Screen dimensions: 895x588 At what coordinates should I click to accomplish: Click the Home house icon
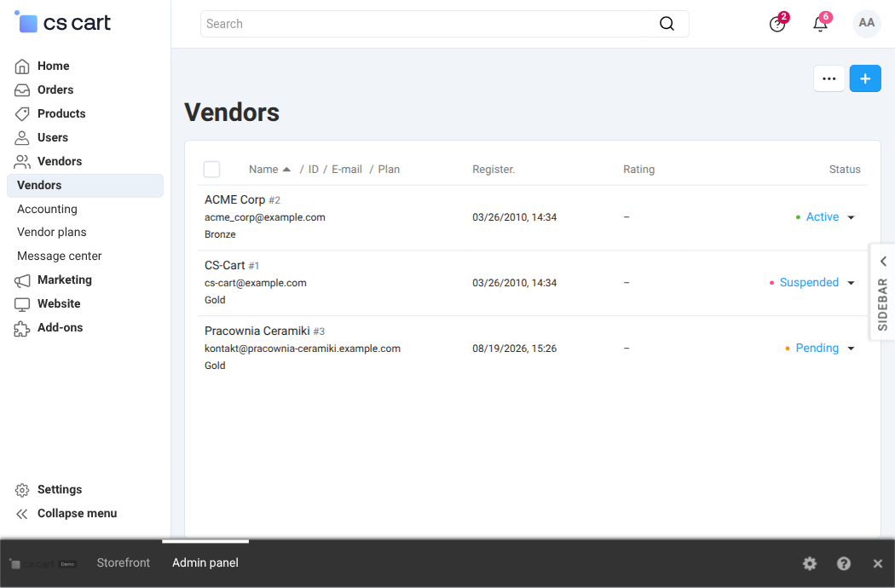click(21, 66)
